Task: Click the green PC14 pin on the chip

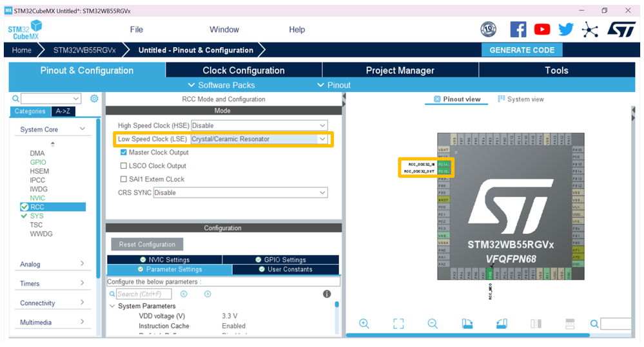Action: pyautogui.click(x=444, y=164)
